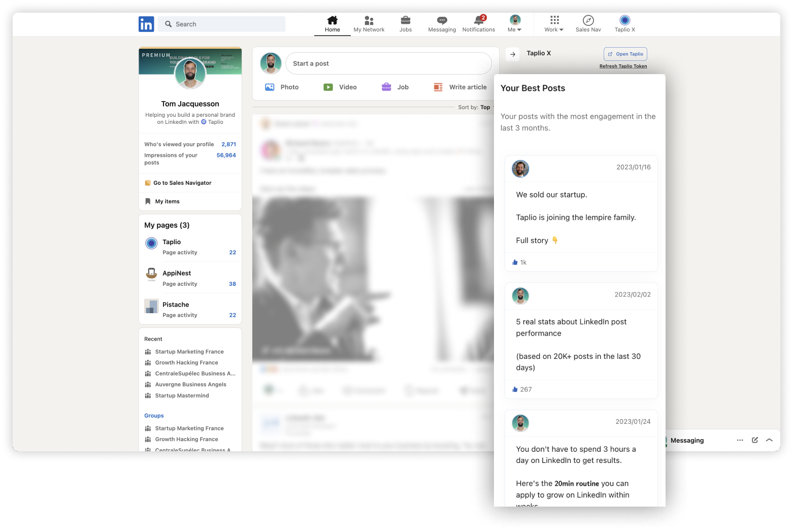Screen dimensions: 793x532
Task: Expand the Work apps dropdown
Action: (x=554, y=24)
